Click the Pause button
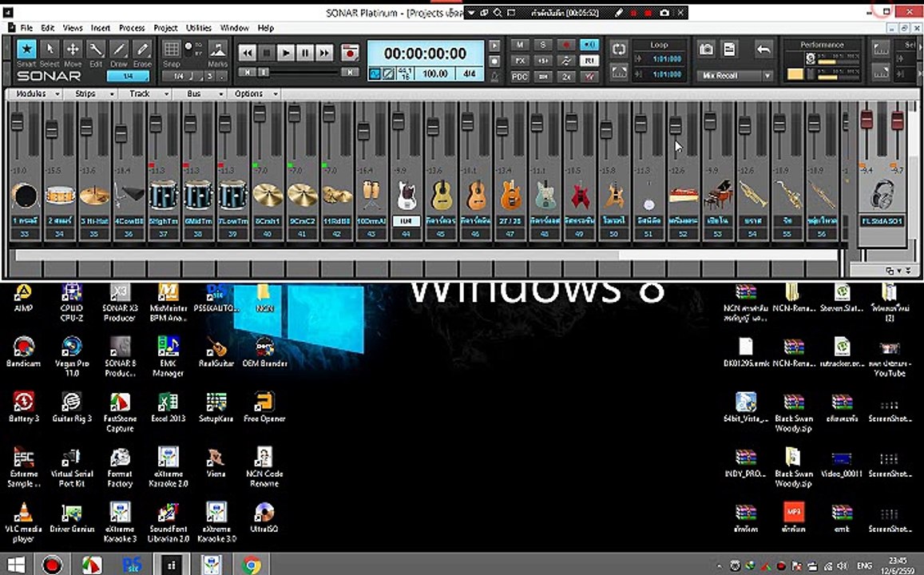The image size is (924, 575). click(305, 53)
